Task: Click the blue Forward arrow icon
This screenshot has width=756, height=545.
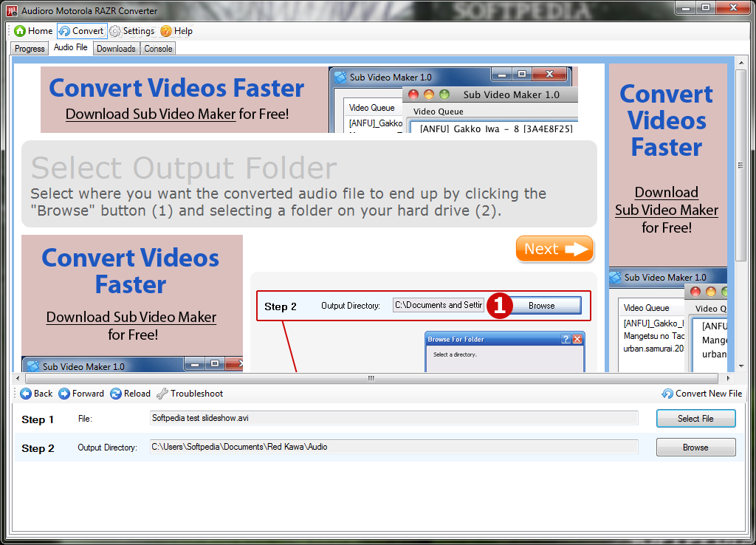Action: point(64,394)
